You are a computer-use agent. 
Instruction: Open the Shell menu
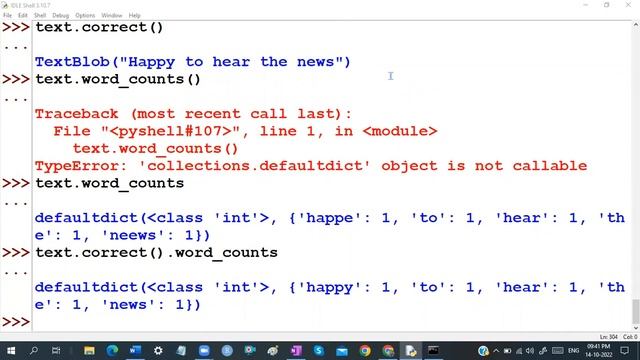coord(40,16)
